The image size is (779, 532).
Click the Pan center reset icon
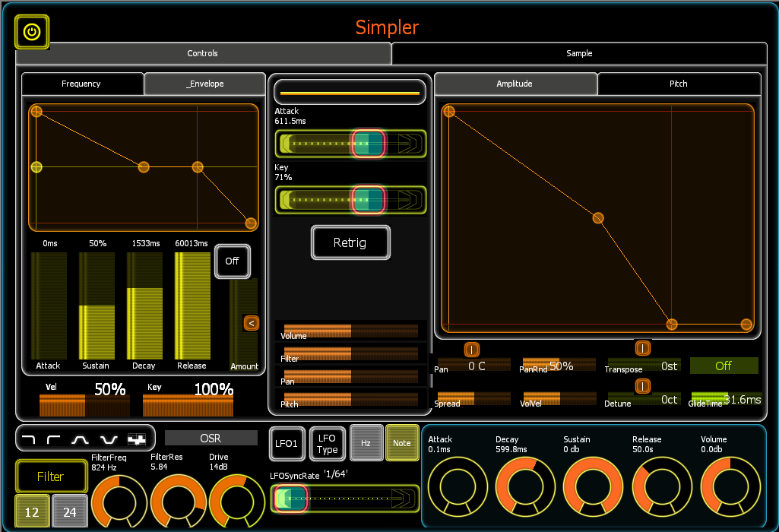(471, 350)
